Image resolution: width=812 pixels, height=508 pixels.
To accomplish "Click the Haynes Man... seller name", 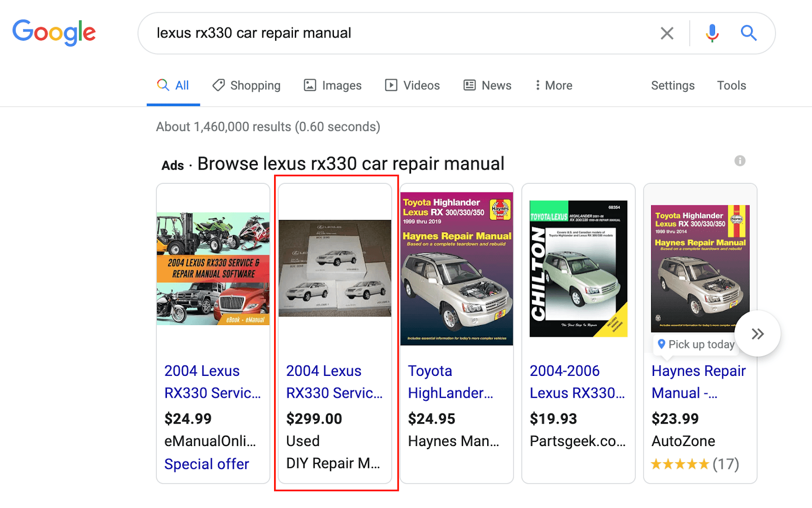I will [454, 441].
